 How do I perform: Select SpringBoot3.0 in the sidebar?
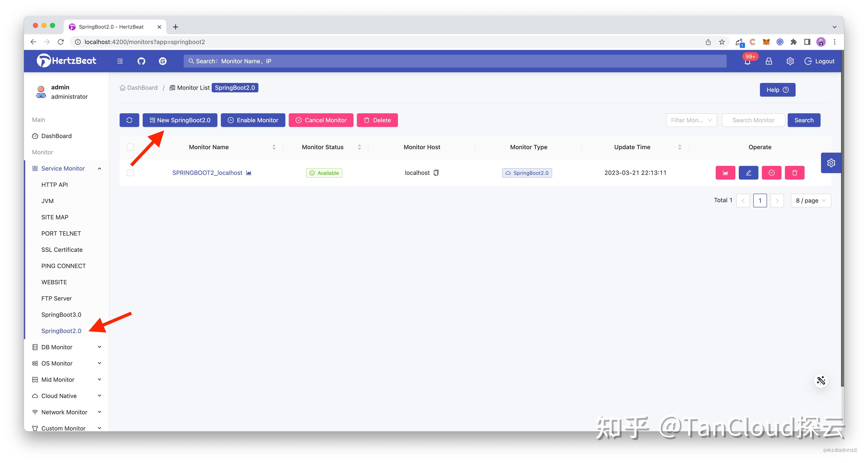(61, 314)
